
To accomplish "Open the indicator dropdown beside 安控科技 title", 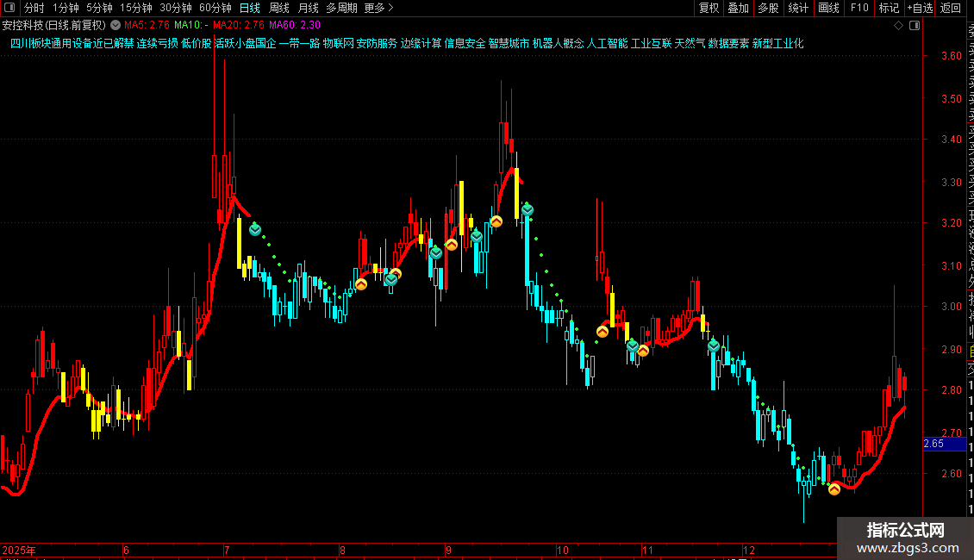I will pyautogui.click(x=116, y=25).
